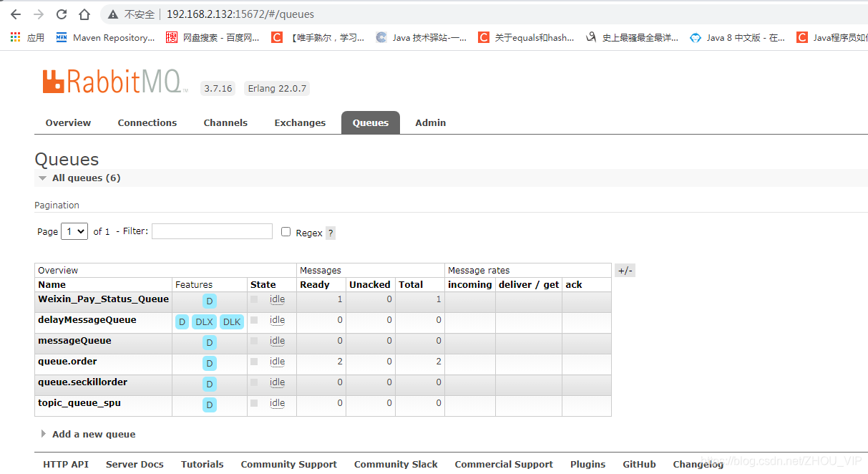Open the Weixin_Pay_Status_Queue queue
868x474 pixels.
[104, 299]
